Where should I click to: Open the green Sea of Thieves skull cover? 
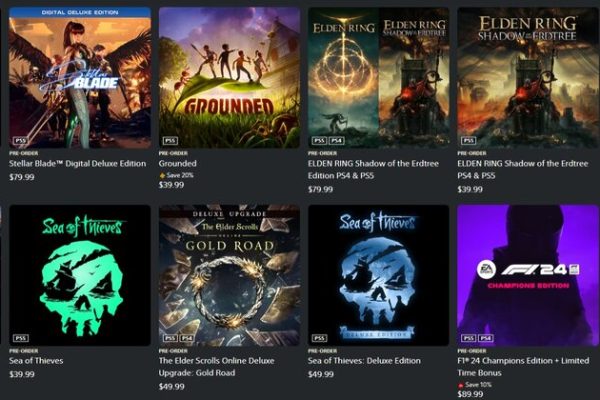[x=80, y=275]
